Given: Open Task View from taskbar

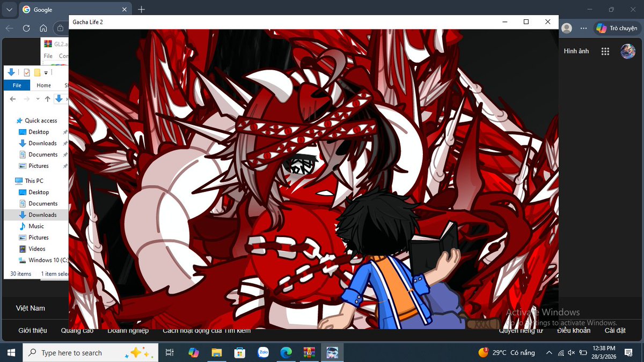Looking at the screenshot, I should pyautogui.click(x=170, y=352).
